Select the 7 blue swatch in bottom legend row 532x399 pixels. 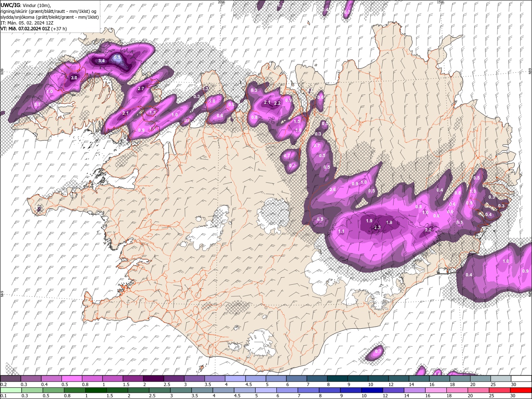(308, 390)
